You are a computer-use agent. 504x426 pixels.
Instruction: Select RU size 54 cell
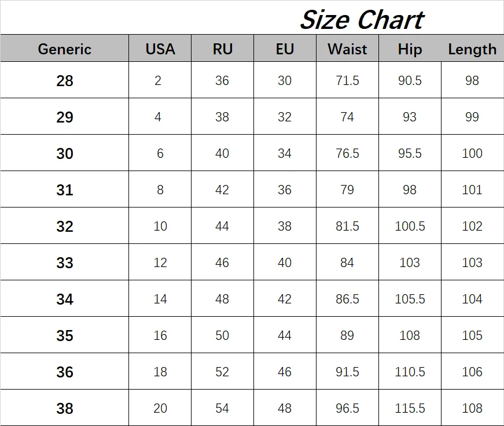[222, 409]
